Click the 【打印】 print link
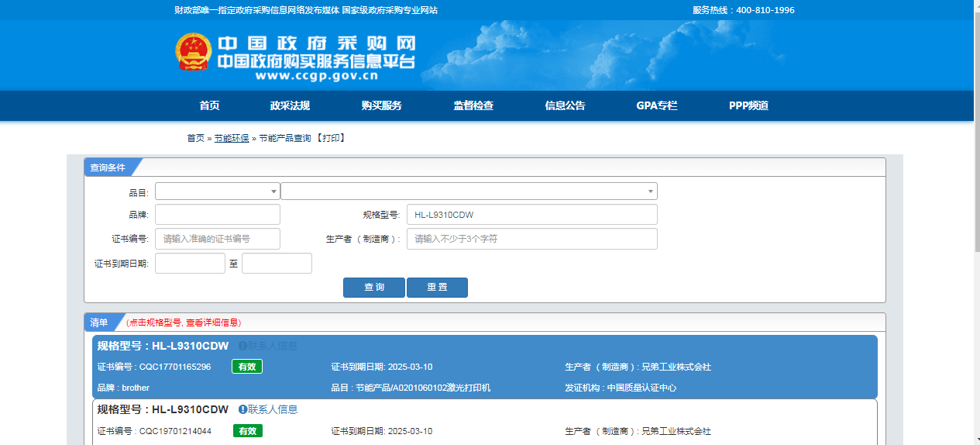The height and width of the screenshot is (445, 980). (330, 138)
